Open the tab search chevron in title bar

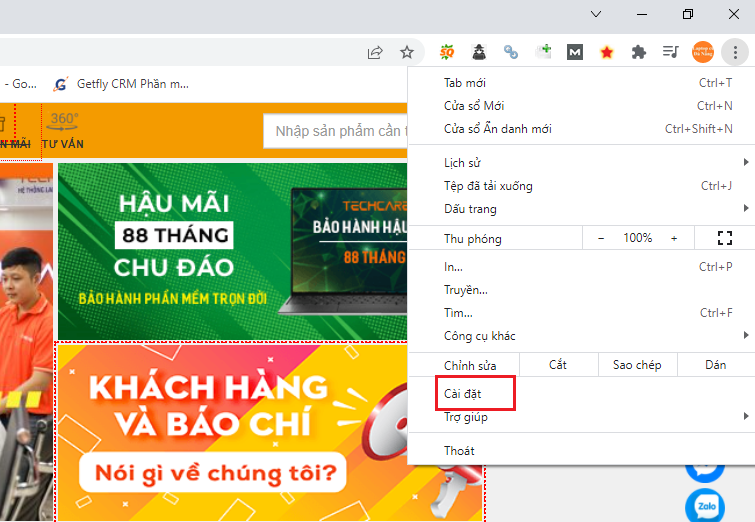point(596,14)
